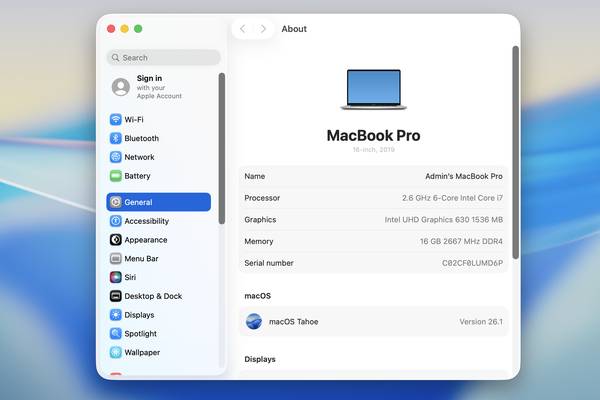
Task: Open the Spotlight search icon
Action: pos(116,334)
